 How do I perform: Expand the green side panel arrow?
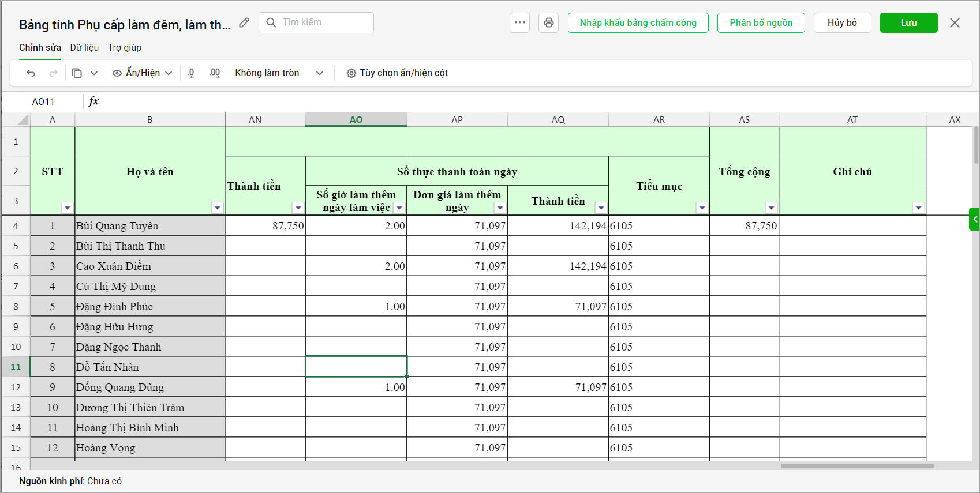[x=975, y=219]
